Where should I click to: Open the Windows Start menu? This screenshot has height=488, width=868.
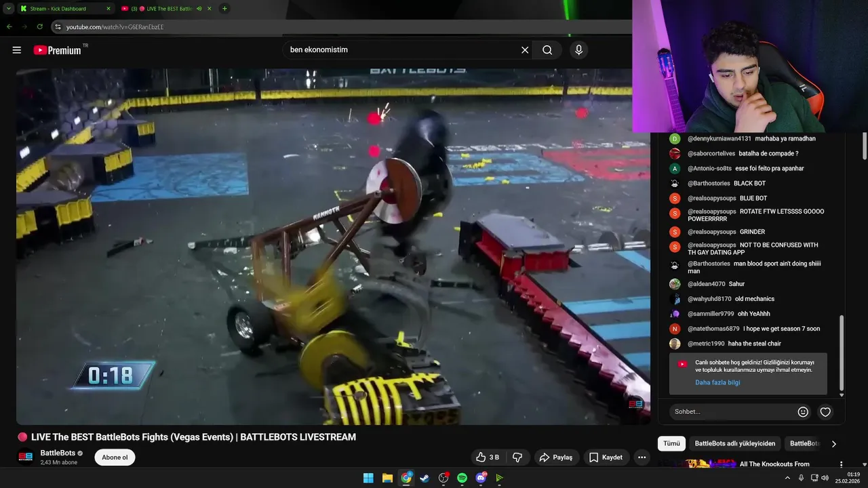click(368, 478)
